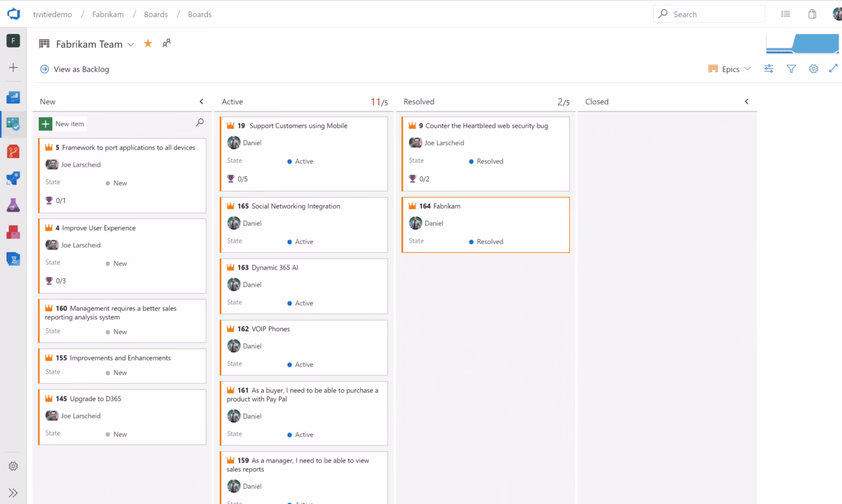Click Daniel assignee on card 162

(x=244, y=346)
